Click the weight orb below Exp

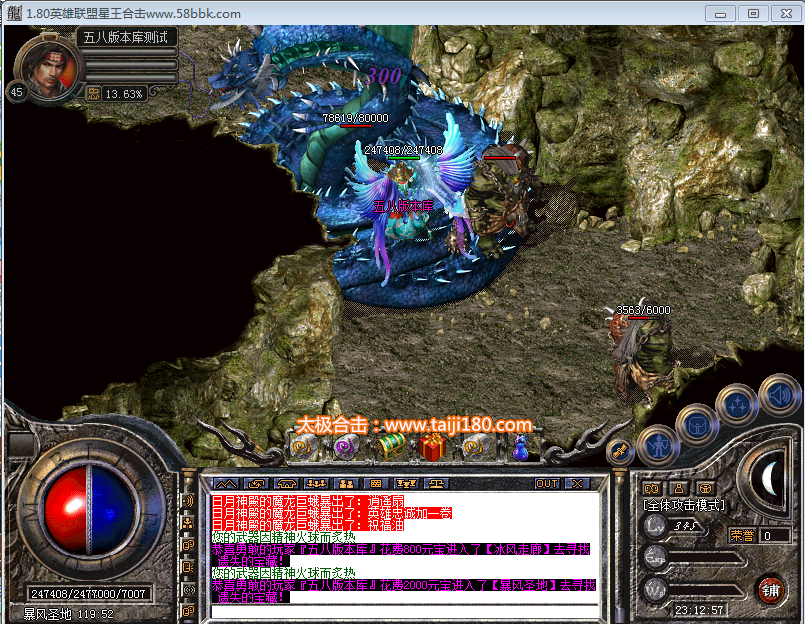tap(656, 589)
